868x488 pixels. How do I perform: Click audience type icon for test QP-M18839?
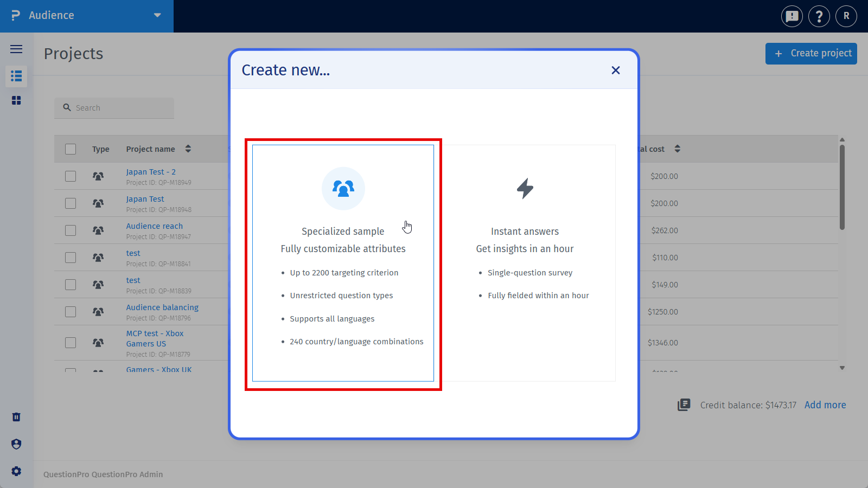click(x=98, y=285)
